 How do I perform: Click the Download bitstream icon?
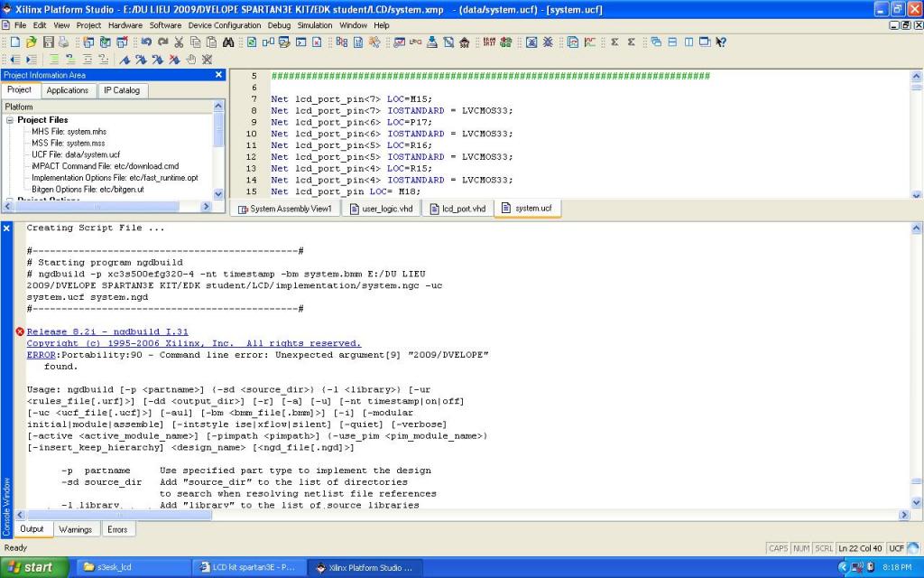click(x=432, y=42)
